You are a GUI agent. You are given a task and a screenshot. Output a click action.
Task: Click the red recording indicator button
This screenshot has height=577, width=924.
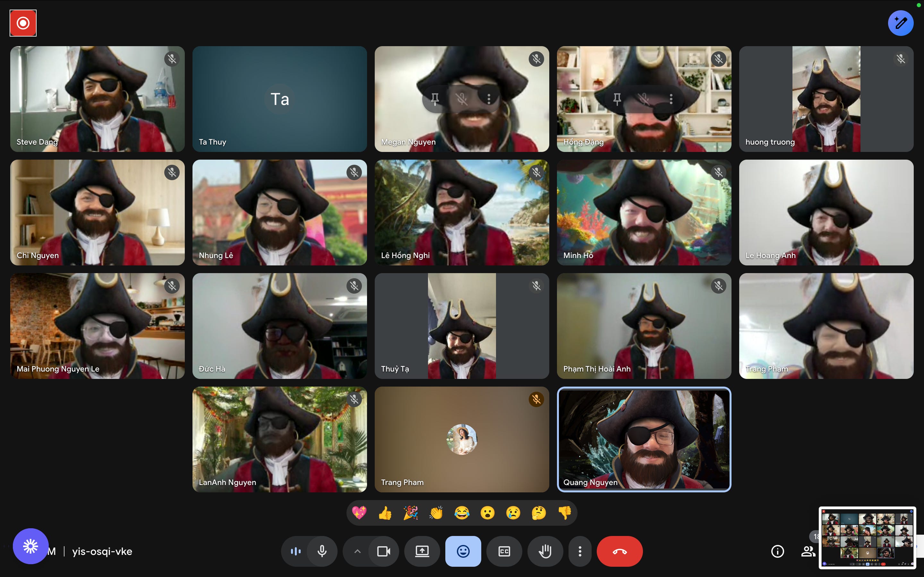click(23, 23)
